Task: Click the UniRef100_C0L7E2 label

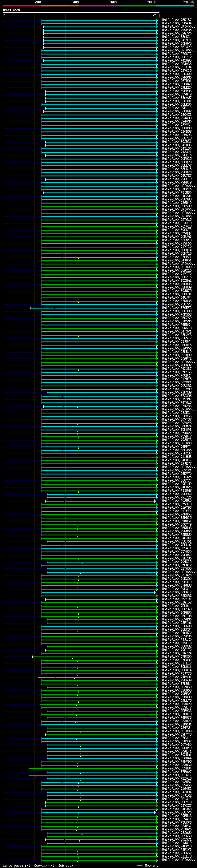Action: pos(176,57)
